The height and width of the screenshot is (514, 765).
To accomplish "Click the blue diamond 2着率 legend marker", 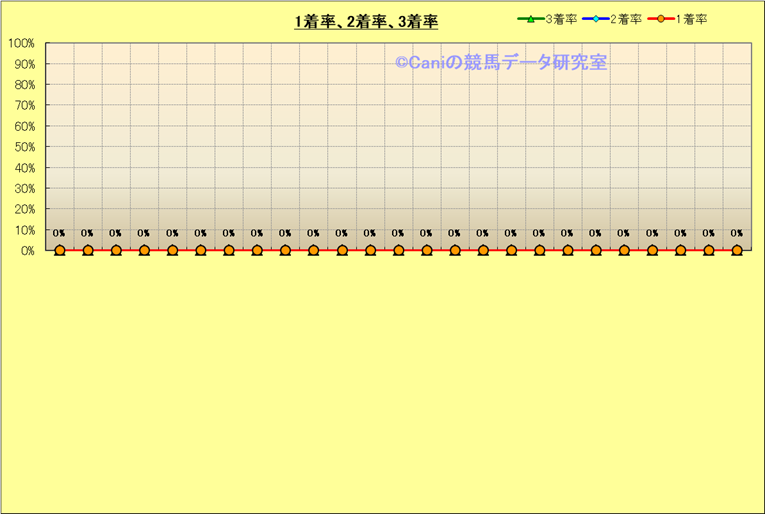I will click(x=596, y=19).
